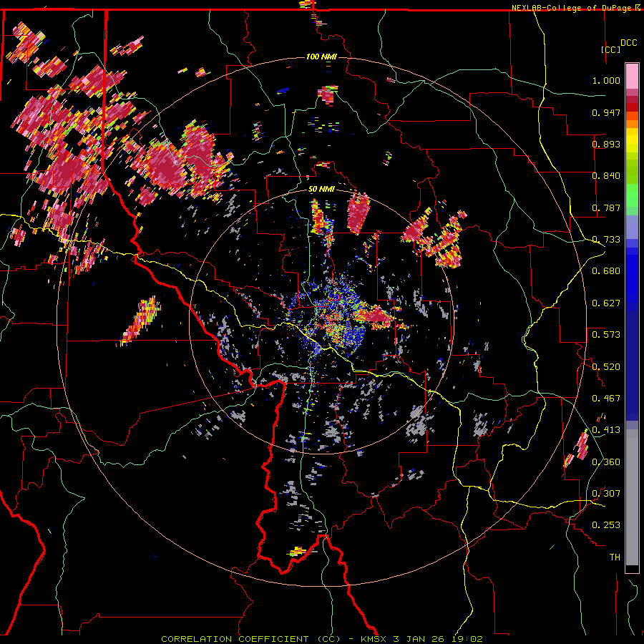644x644 pixels.
Task: Select the 0.520 color scale value
Action: click(606, 367)
